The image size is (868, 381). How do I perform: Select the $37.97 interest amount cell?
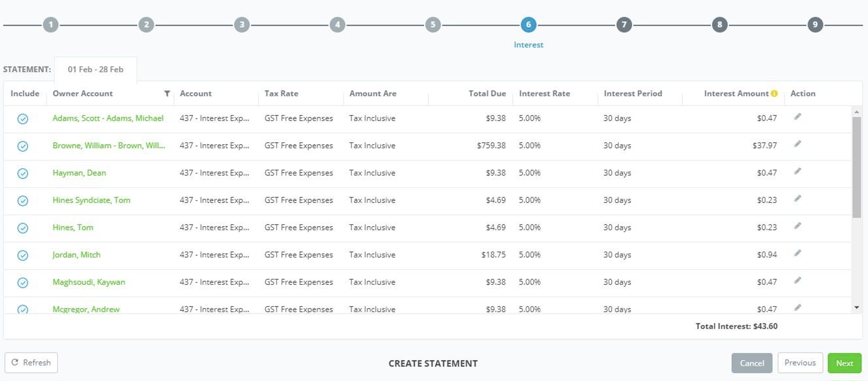764,145
